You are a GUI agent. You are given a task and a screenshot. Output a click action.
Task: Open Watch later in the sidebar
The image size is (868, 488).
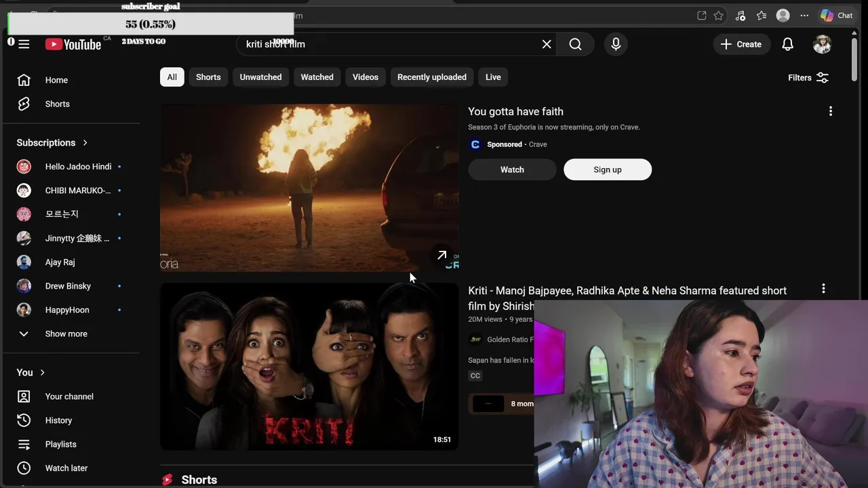[71, 468]
